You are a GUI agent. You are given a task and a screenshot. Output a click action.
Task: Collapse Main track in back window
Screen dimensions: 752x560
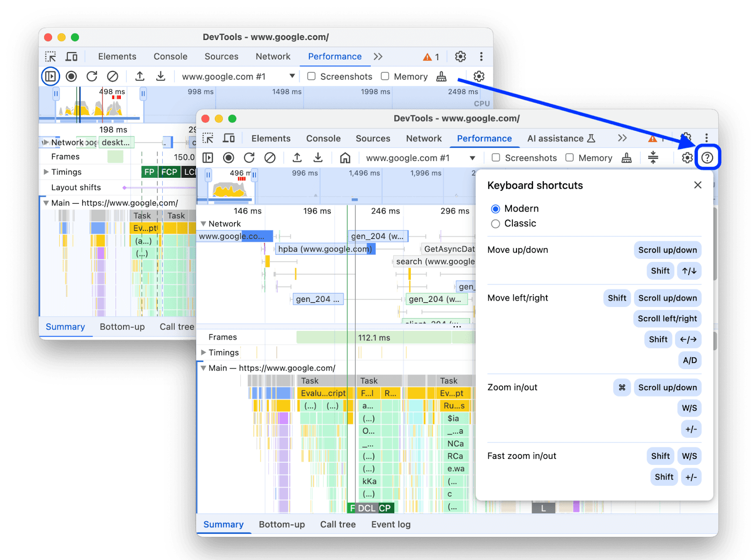coord(46,203)
